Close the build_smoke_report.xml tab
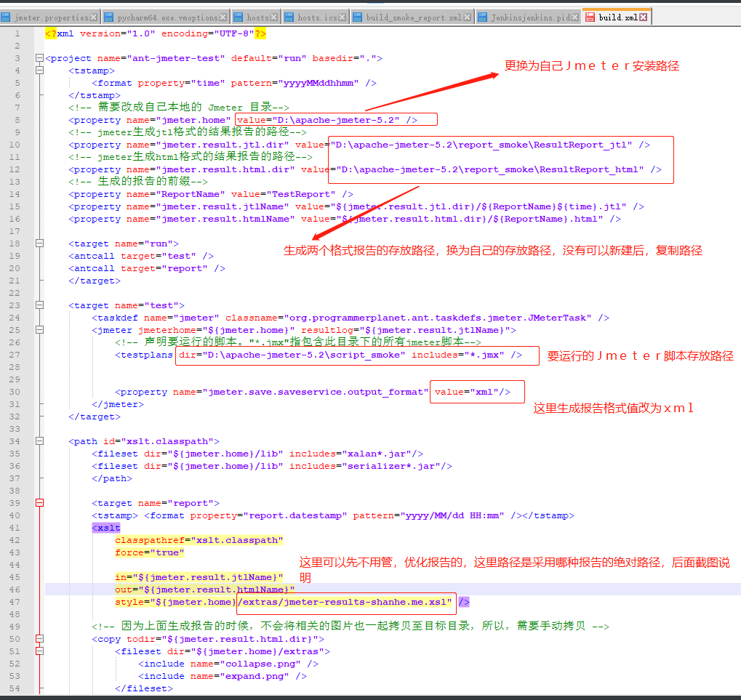Screen dimensions: 741x700 coord(468,17)
